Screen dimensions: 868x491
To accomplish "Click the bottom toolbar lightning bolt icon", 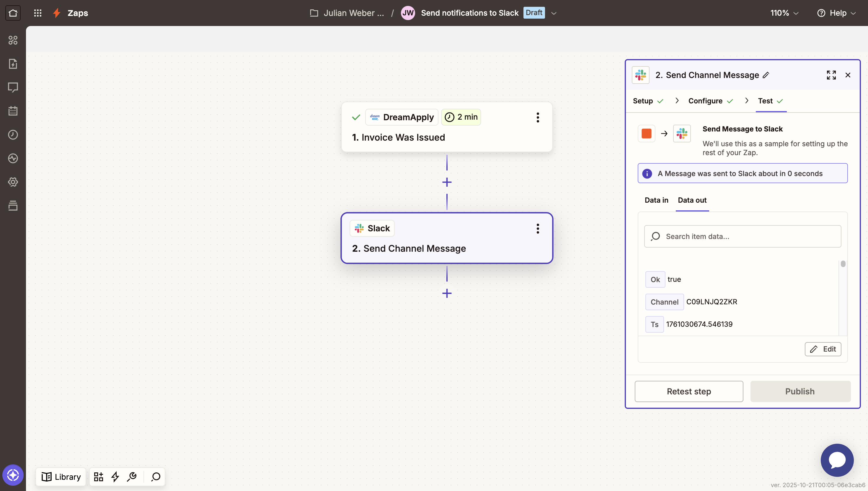I will [x=115, y=477].
